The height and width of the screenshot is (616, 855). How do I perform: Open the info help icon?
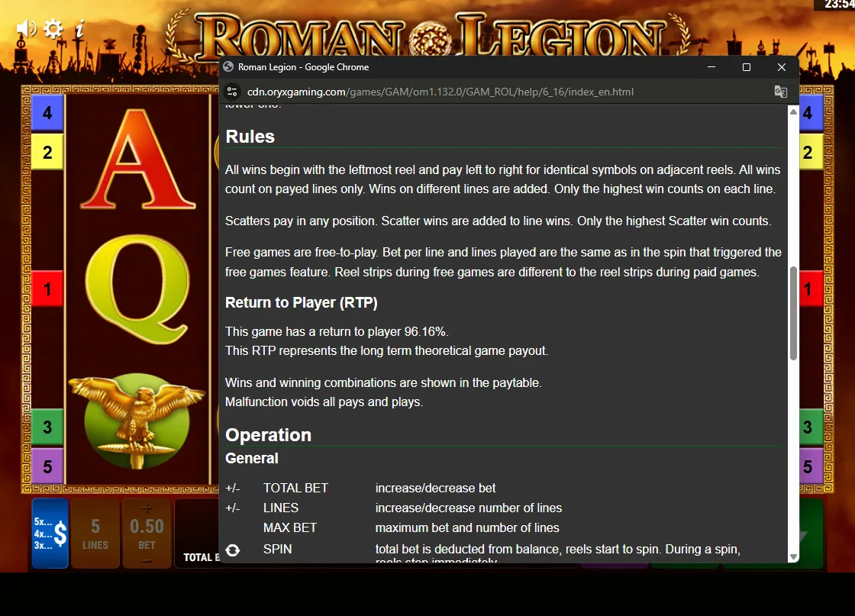tap(79, 28)
